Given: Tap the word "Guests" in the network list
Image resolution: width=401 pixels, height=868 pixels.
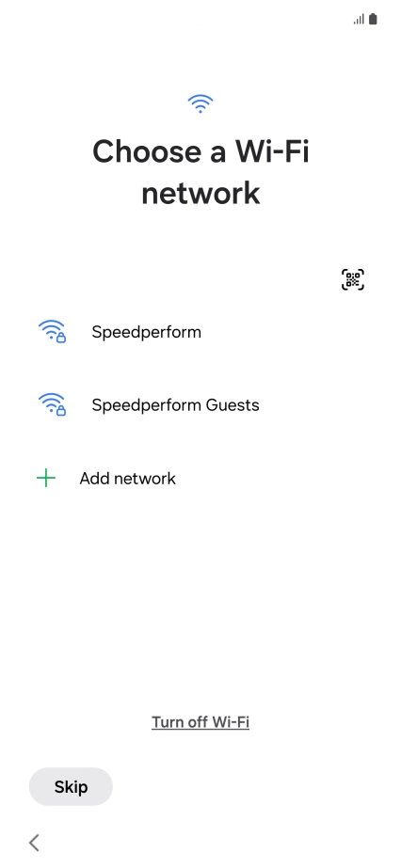Looking at the screenshot, I should click(233, 405).
